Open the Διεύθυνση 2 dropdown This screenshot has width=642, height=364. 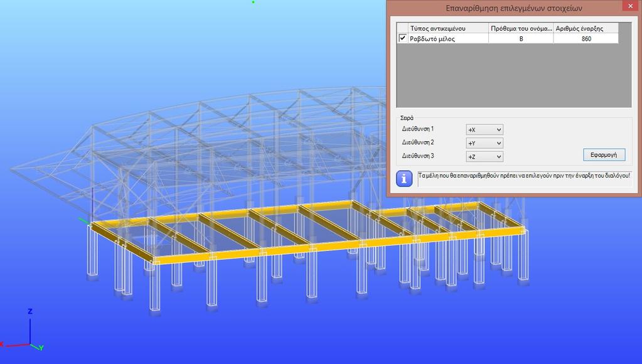click(x=484, y=143)
